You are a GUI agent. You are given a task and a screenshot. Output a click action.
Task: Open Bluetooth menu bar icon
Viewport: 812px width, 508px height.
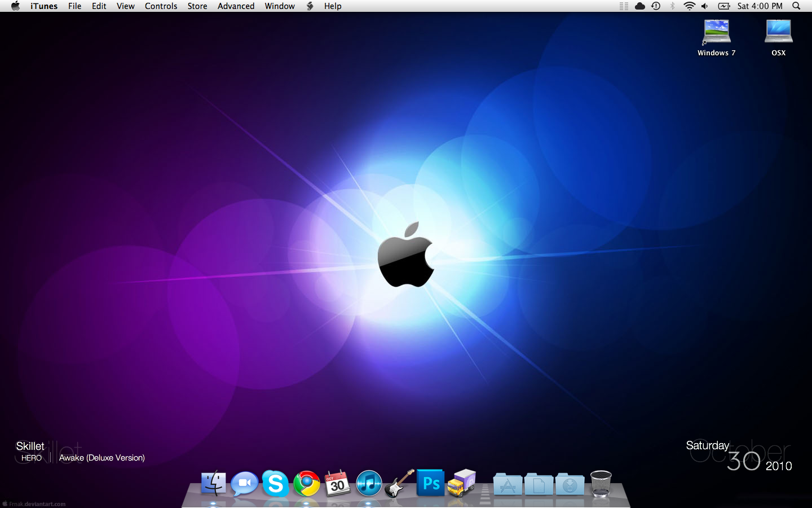[672, 6]
